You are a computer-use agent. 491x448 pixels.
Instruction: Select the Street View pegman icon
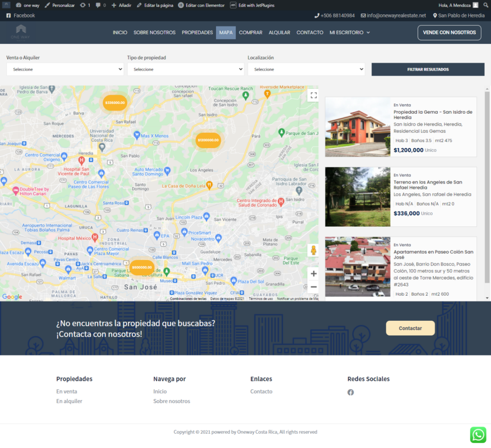(x=313, y=250)
